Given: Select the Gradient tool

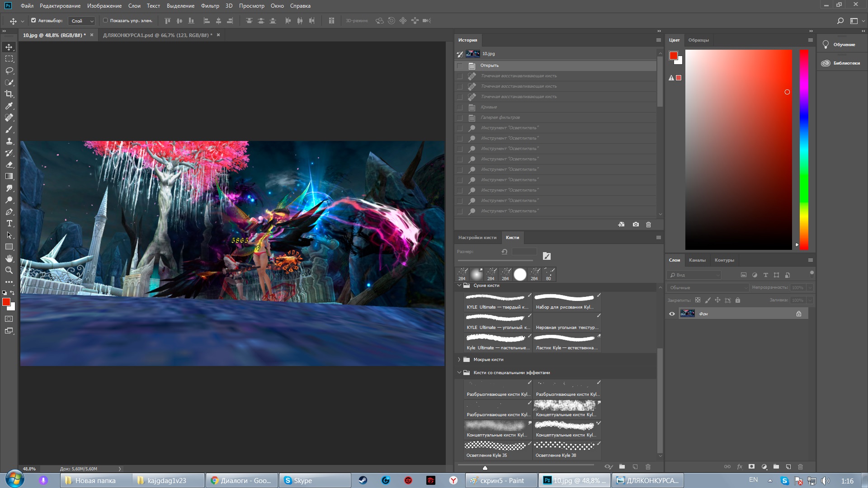Looking at the screenshot, I should tap(9, 176).
